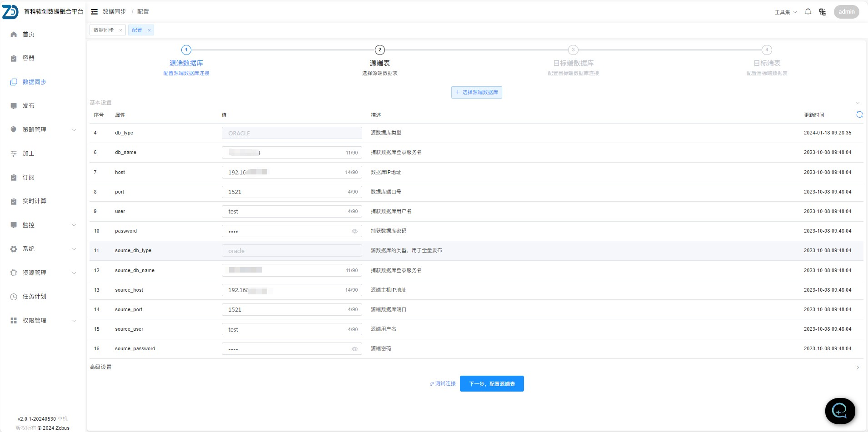Click the 权限管理 grid icon
Viewport: 868px width, 432px height.
(14, 321)
